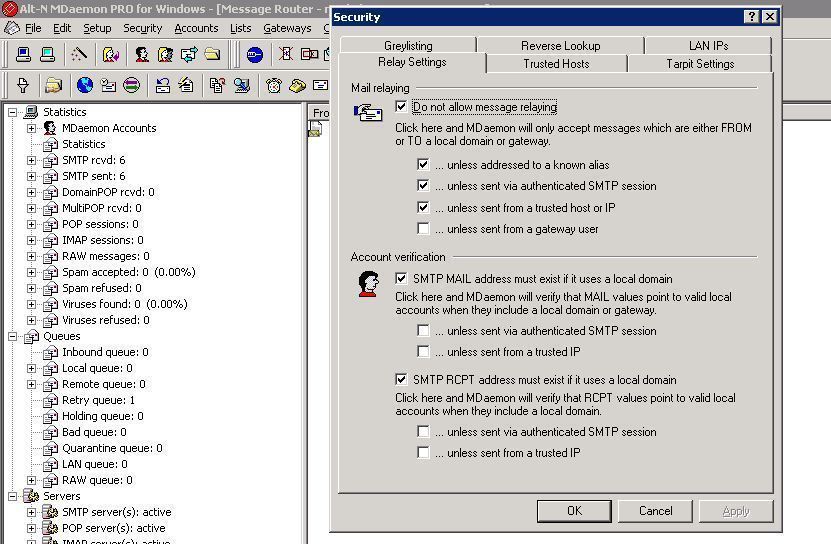The height and width of the screenshot is (544, 831).
Task: Click the copy documents with red arrow icon
Action: pos(217,85)
